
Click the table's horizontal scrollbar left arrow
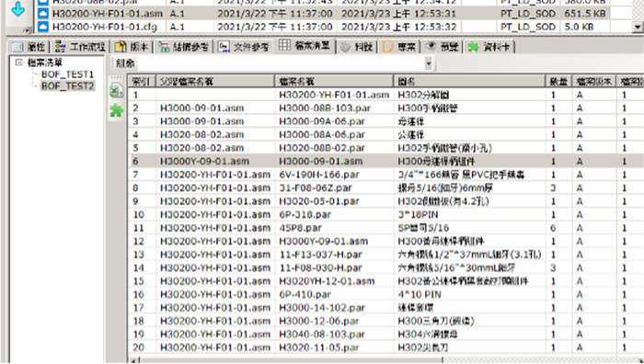133,360
